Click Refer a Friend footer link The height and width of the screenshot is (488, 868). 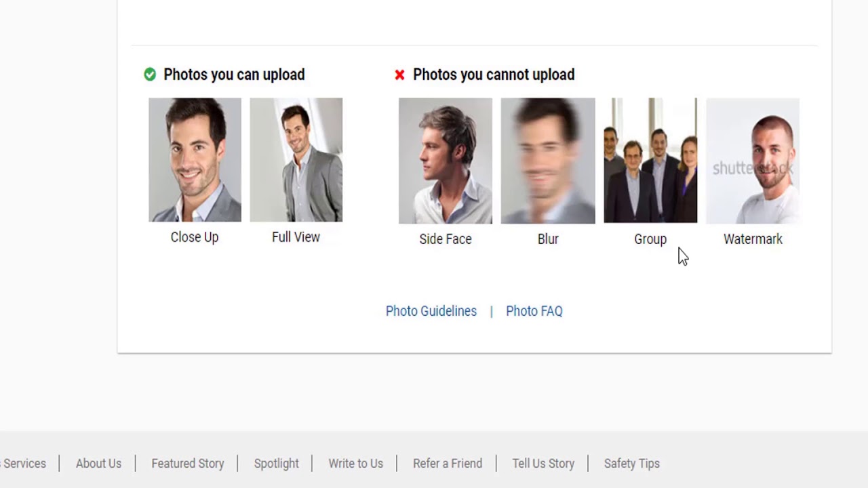[448, 464]
